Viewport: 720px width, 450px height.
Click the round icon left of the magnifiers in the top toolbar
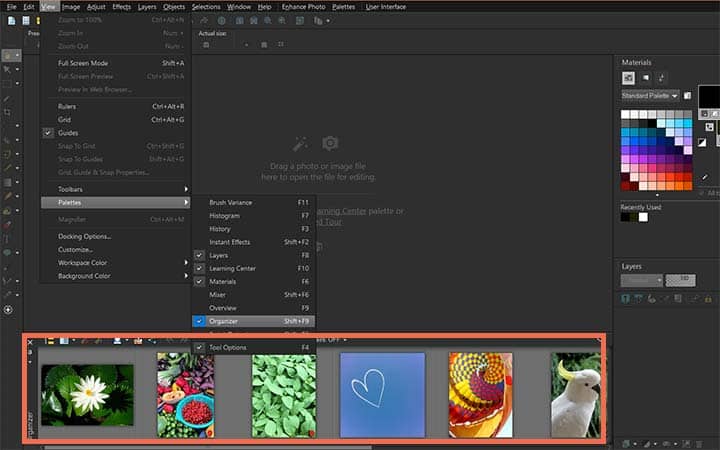tap(222, 21)
